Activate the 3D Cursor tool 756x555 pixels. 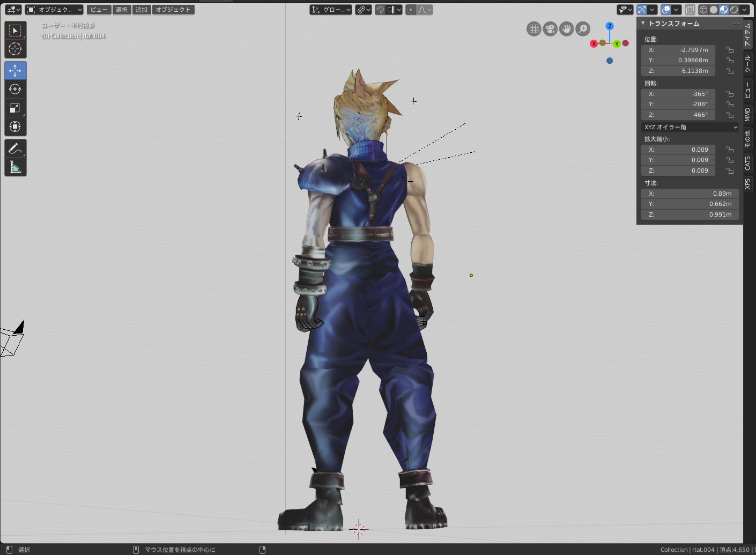[x=15, y=49]
